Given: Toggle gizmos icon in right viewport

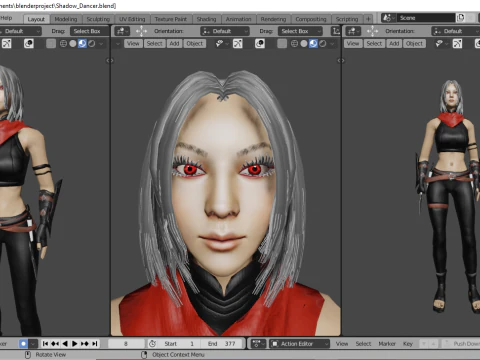Looking at the screenshot, I should click(457, 44).
